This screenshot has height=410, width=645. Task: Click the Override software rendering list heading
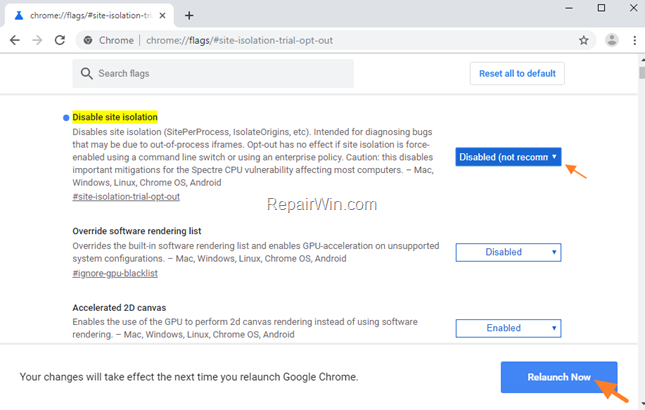137,231
